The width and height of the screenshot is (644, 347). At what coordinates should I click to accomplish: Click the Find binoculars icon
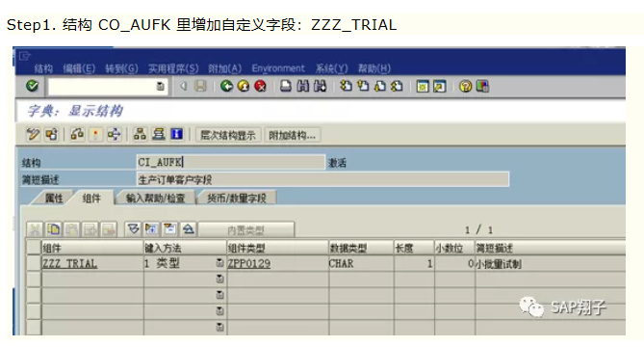[x=302, y=86]
